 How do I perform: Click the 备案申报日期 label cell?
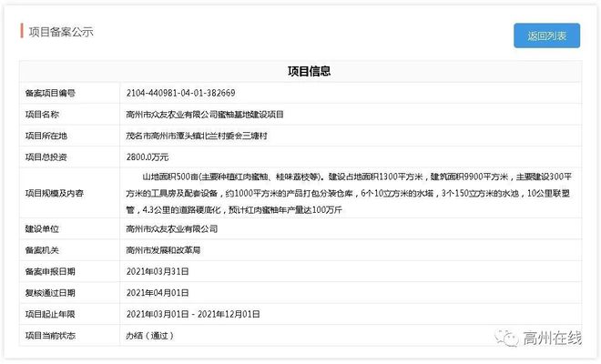point(70,272)
